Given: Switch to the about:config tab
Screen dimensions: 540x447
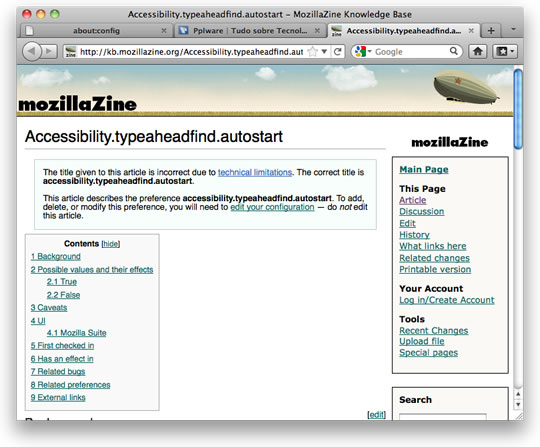Looking at the screenshot, I should (x=96, y=31).
